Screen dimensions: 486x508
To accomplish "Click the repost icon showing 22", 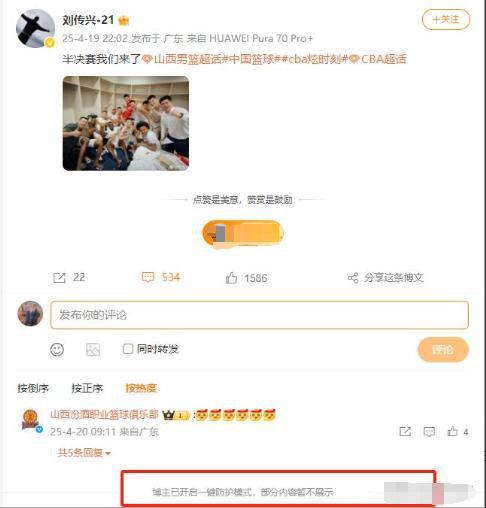I will click(59, 278).
